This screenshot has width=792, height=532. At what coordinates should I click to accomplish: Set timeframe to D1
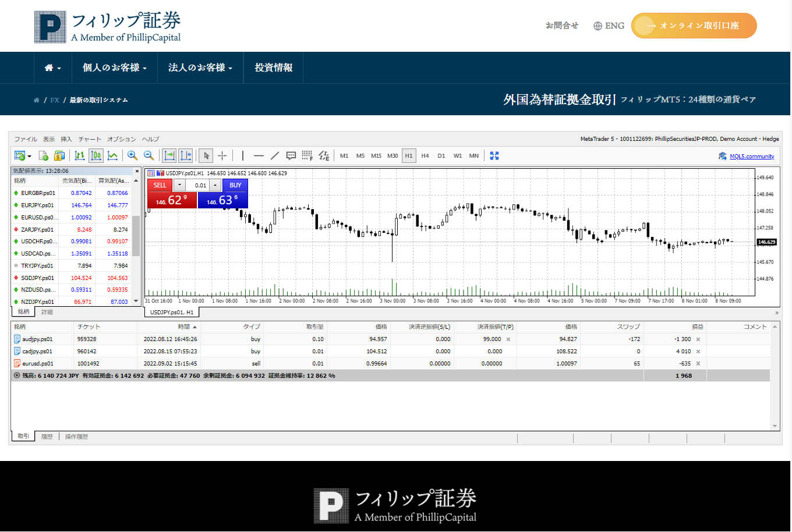tap(441, 156)
